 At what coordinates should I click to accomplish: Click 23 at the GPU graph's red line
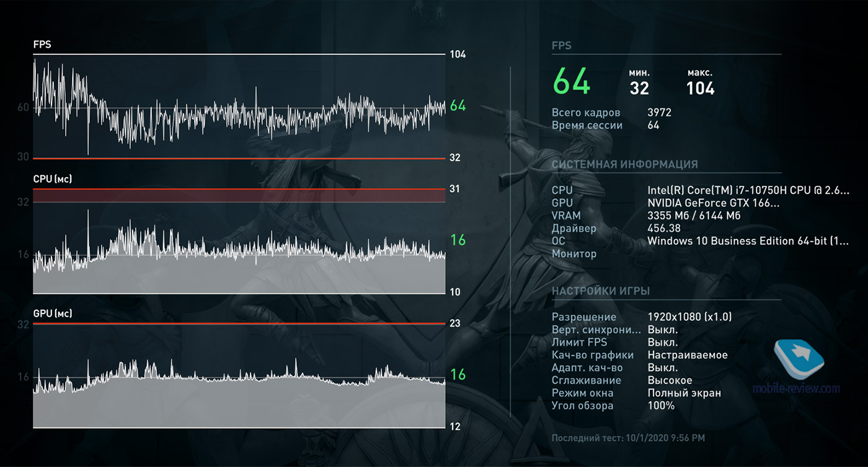pyautogui.click(x=455, y=324)
